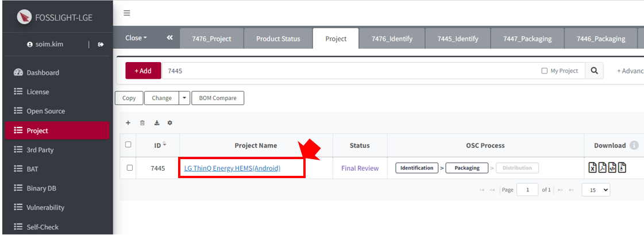Image resolution: width=644 pixels, height=235 pixels.
Task: Click the + Add button
Action: point(143,71)
